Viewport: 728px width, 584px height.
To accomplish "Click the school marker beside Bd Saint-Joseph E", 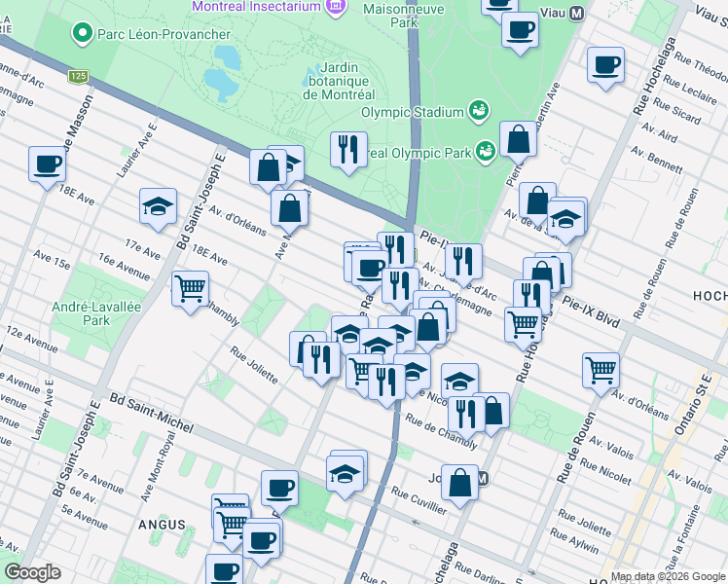I will [158, 206].
